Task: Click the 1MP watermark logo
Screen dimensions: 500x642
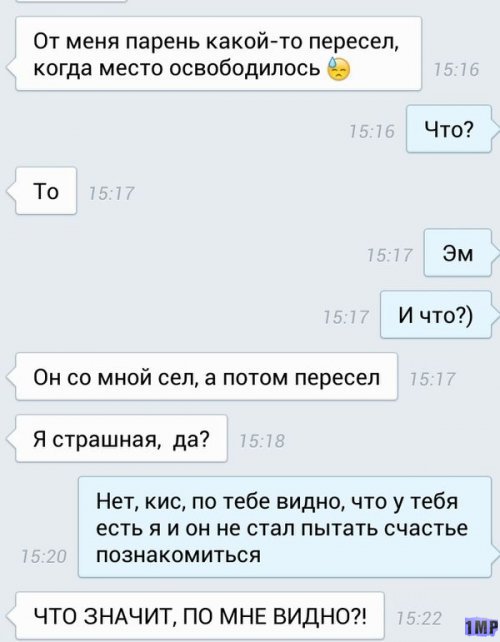Action: click(480, 626)
